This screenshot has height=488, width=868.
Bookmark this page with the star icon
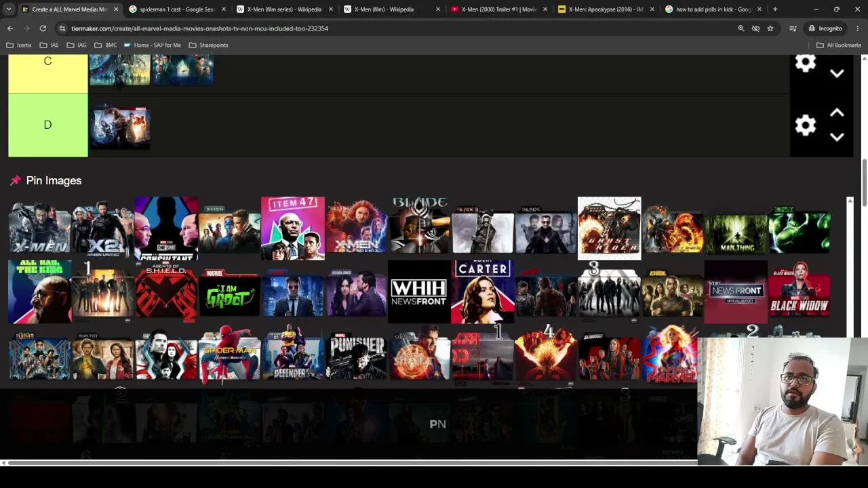click(770, 28)
